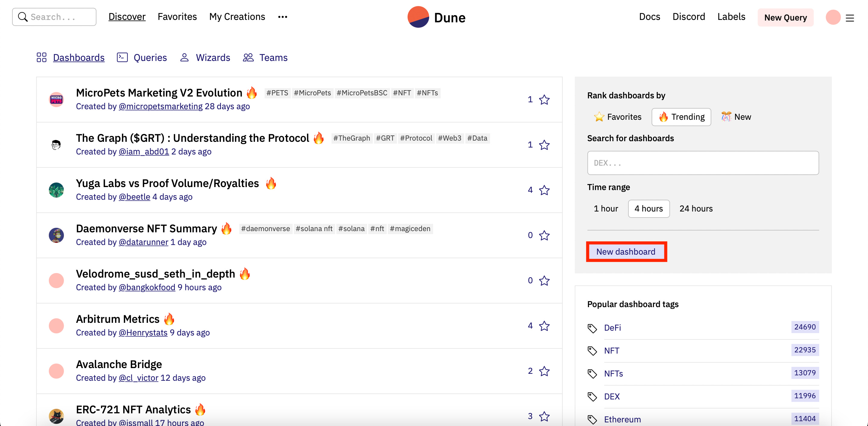Click the search magnifier icon
Viewport: 868px width, 426px height.
coord(23,17)
